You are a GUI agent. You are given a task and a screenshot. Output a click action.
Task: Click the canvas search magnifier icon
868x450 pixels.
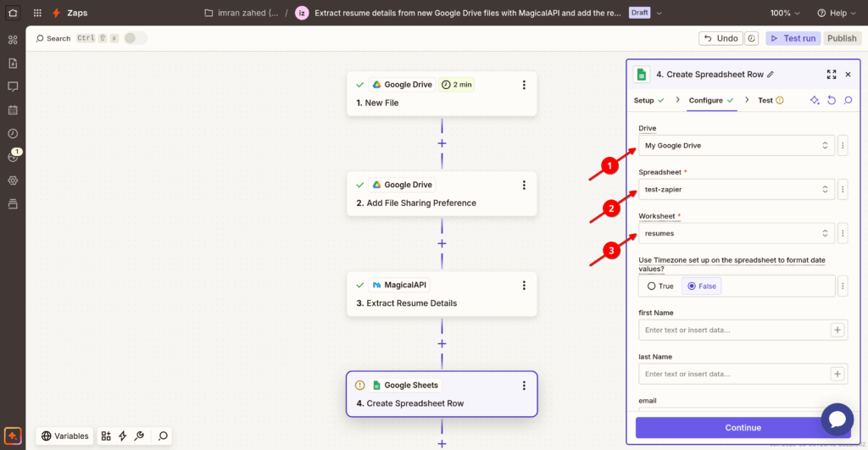click(x=163, y=436)
